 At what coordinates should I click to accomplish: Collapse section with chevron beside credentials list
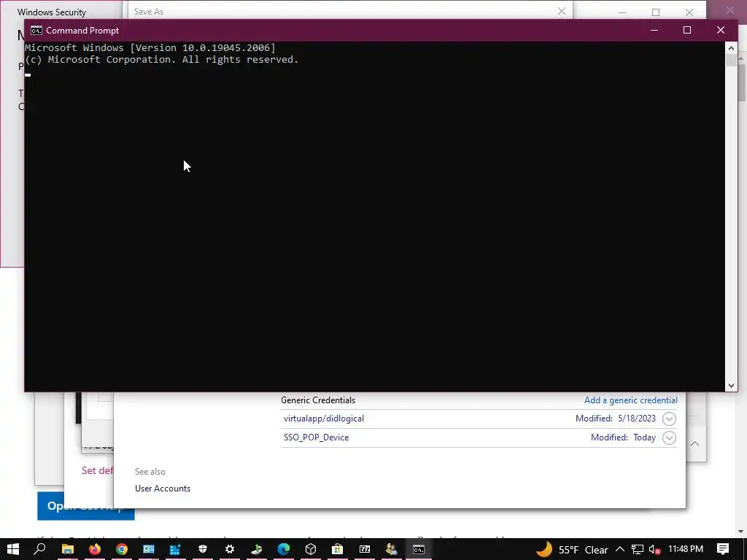[695, 444]
